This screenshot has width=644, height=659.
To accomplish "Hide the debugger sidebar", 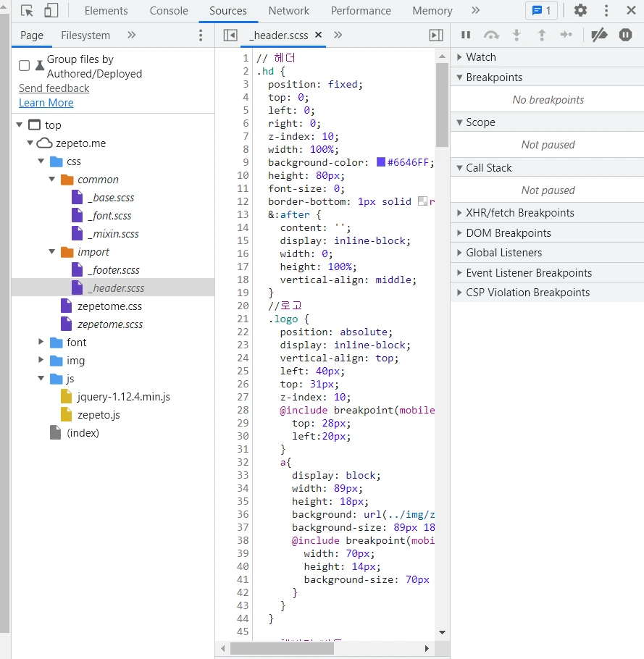I will (436, 35).
